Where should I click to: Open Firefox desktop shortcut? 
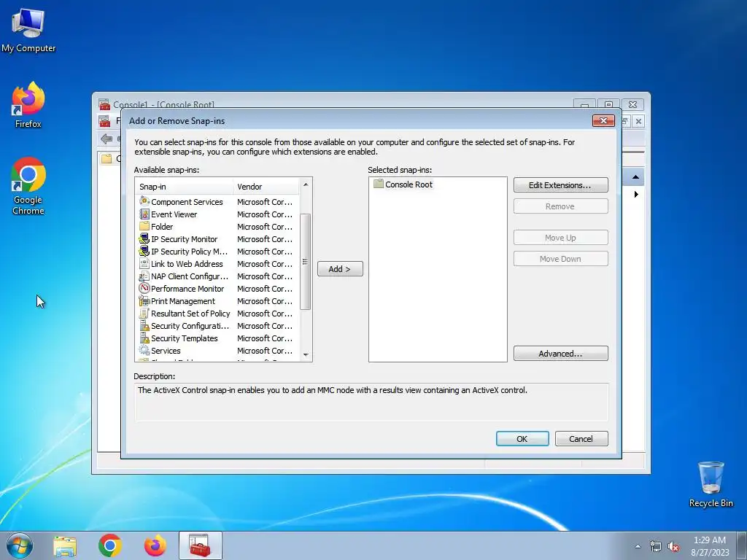point(28,105)
